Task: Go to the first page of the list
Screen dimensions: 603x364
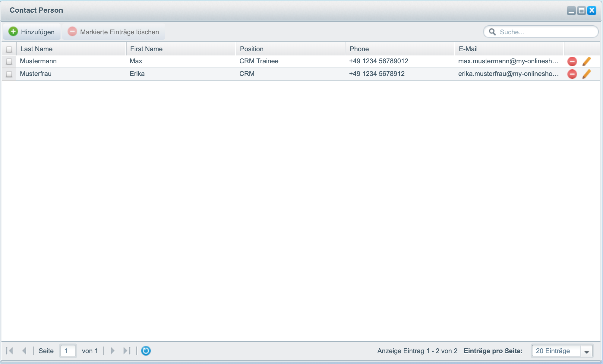Action: point(10,351)
